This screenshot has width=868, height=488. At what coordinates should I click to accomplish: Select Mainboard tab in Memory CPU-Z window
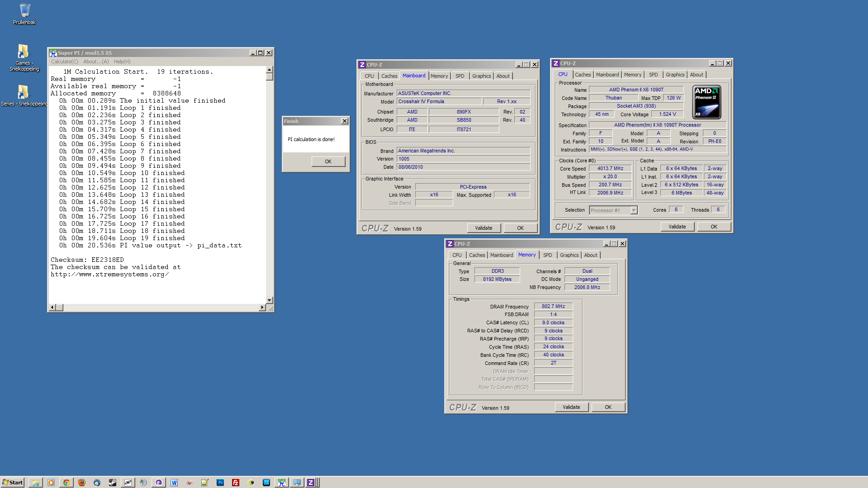(x=502, y=255)
